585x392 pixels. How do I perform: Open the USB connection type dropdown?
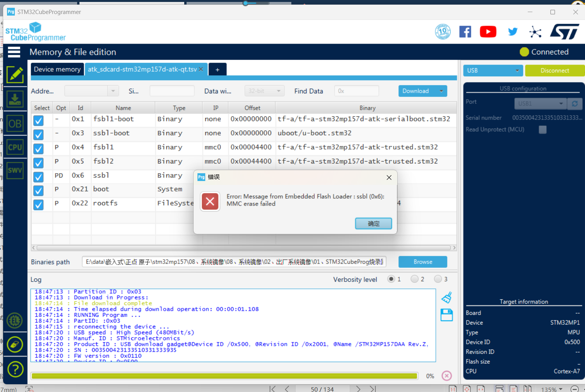(x=493, y=70)
